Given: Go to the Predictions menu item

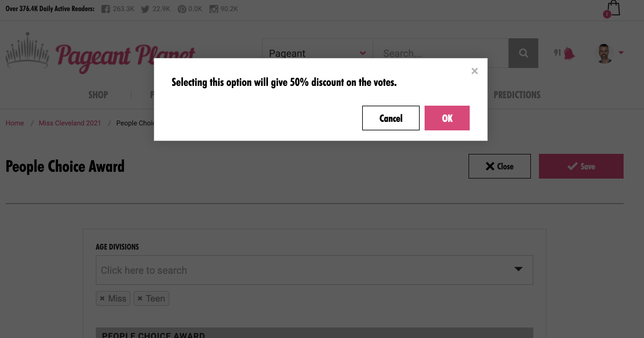Looking at the screenshot, I should point(517,95).
